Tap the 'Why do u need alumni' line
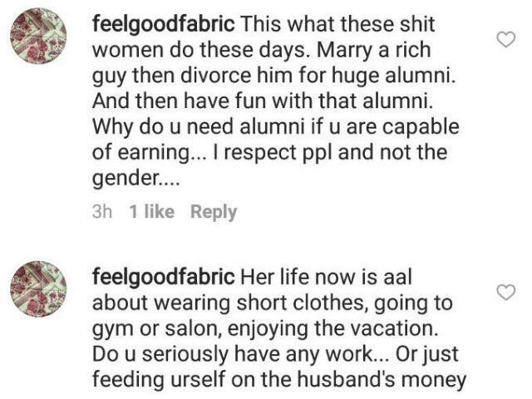The height and width of the screenshot is (399, 532). (x=275, y=127)
